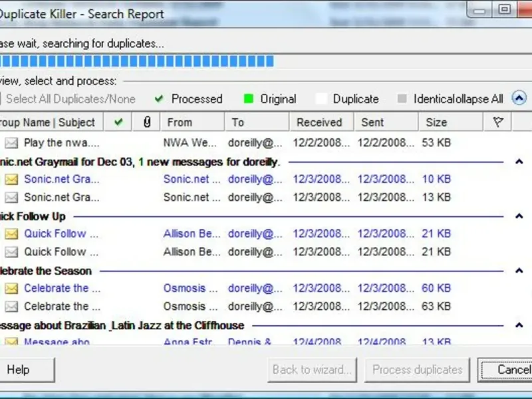Image resolution: width=532 pixels, height=399 pixels.
Task: Sort by the Size column header
Action: (451, 122)
